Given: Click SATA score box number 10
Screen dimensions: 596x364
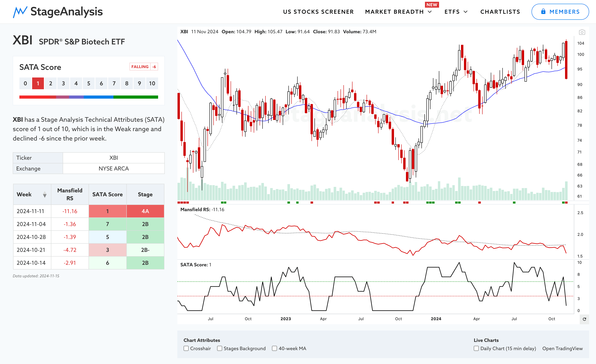Looking at the screenshot, I should 152,83.
